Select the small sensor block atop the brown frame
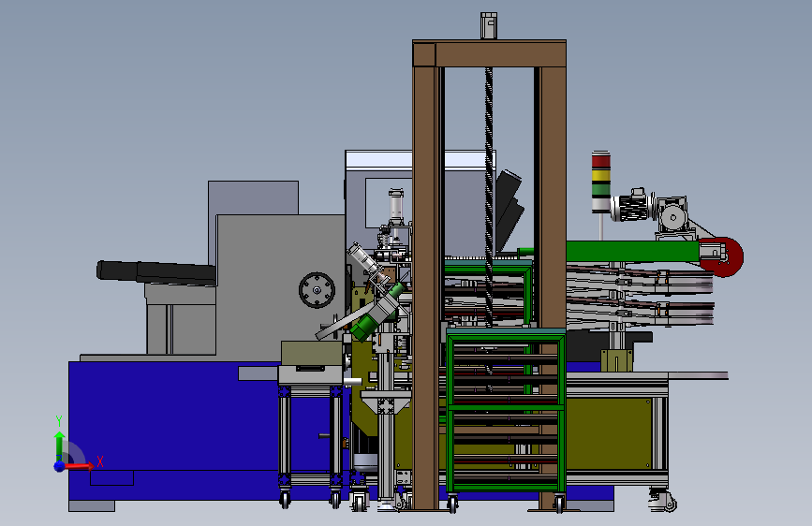 489,26
